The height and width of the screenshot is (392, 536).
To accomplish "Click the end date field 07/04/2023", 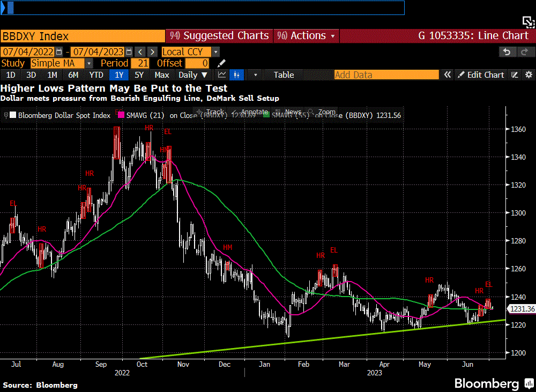I will (x=98, y=52).
